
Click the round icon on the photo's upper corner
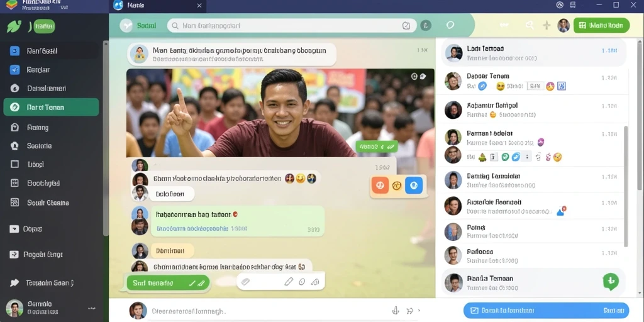click(x=414, y=76)
